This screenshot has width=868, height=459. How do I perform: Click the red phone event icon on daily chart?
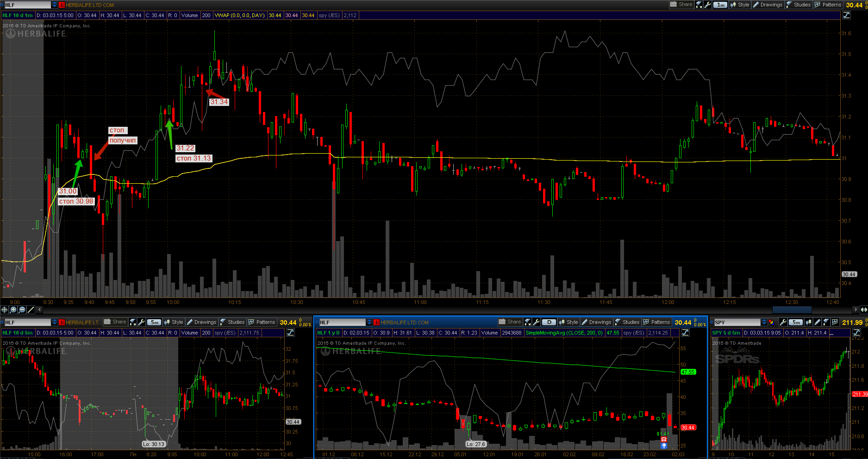664,440
